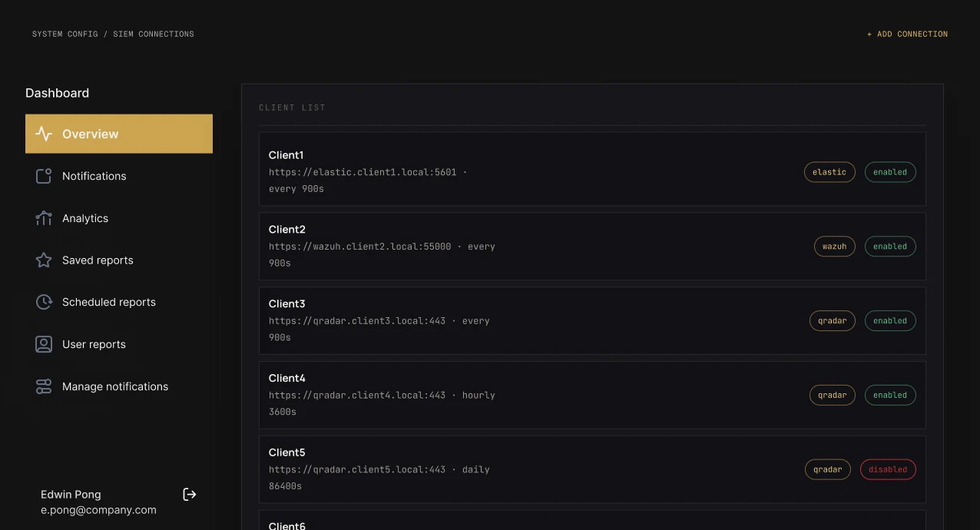Select the wazuh tag on Client2
The image size is (980, 530).
point(834,247)
